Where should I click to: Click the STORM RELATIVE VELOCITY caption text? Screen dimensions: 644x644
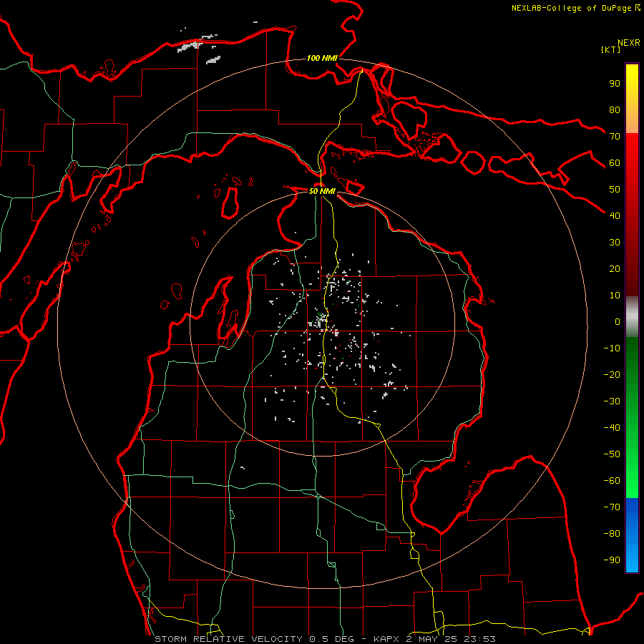click(x=229, y=639)
